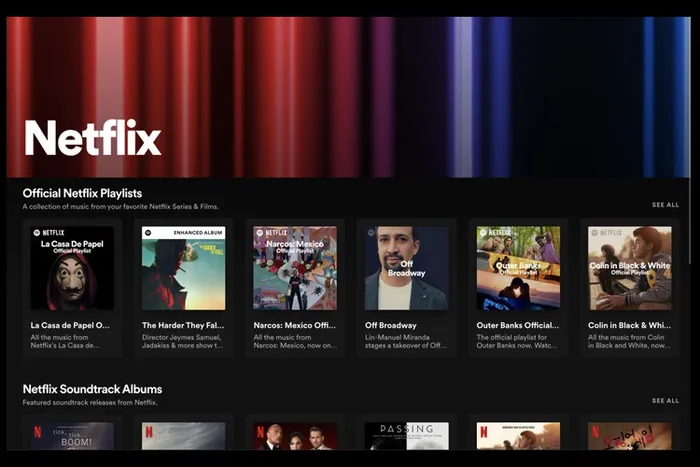Image resolution: width=700 pixels, height=467 pixels.
Task: Open Off Broadway playlist cover
Action: coord(407,268)
